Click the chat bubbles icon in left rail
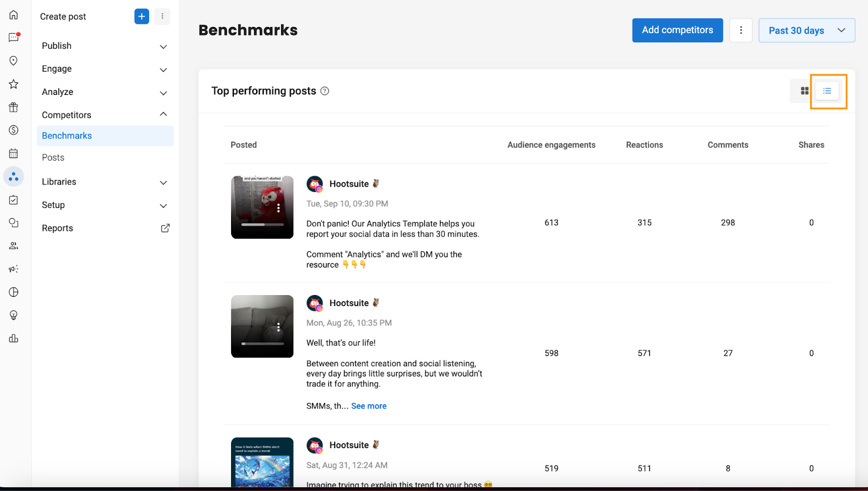 (x=14, y=222)
